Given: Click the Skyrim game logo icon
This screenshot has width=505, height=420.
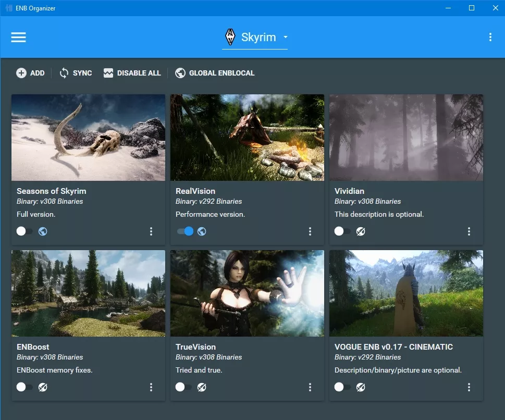Looking at the screenshot, I should [230, 37].
